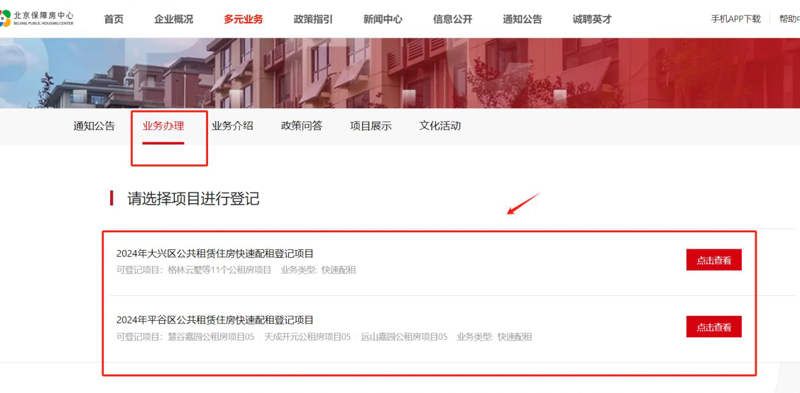
Task: Switch to the 通知公告 sub-tab below the banner
Action: coord(94,126)
